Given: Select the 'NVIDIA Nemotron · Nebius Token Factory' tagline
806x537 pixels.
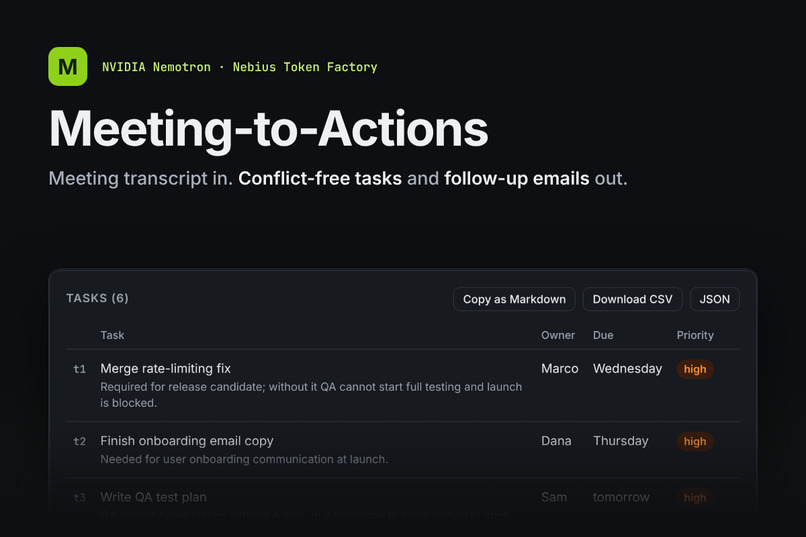Looking at the screenshot, I should point(240,67).
